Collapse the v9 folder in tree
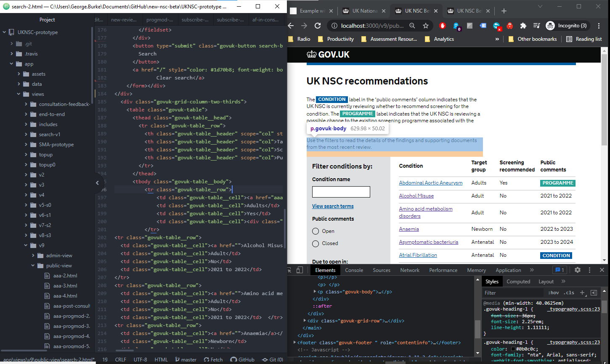This screenshot has width=610, height=364. pyautogui.click(x=26, y=245)
